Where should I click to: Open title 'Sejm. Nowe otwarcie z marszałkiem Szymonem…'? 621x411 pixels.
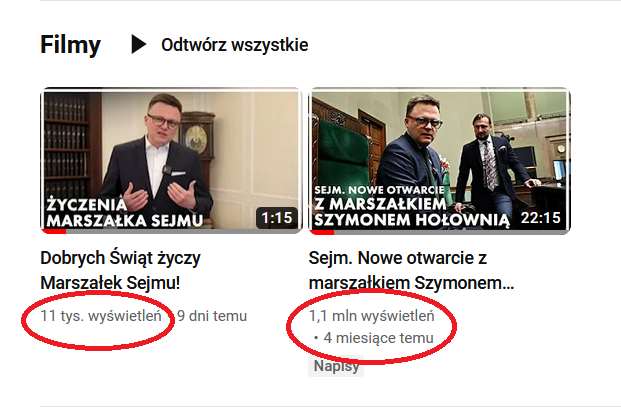[x=411, y=270]
